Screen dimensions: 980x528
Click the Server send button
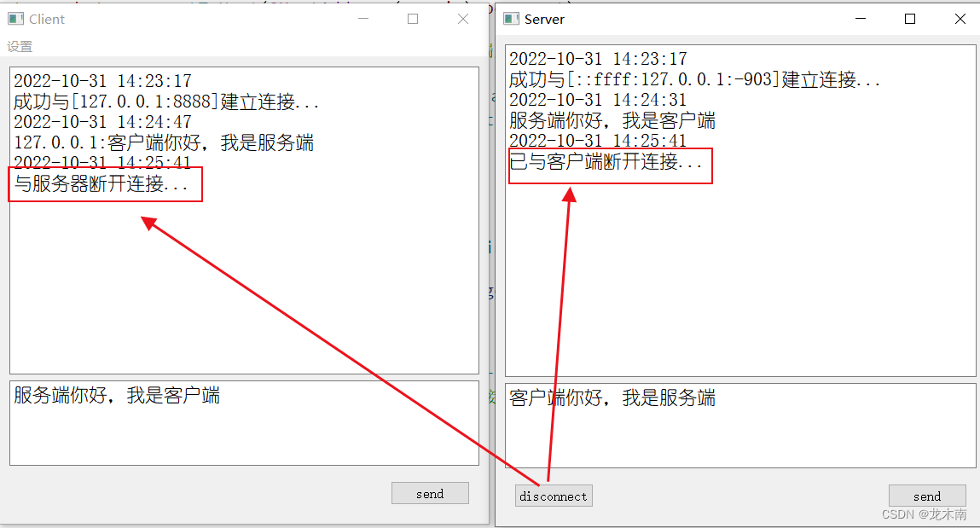click(x=927, y=496)
